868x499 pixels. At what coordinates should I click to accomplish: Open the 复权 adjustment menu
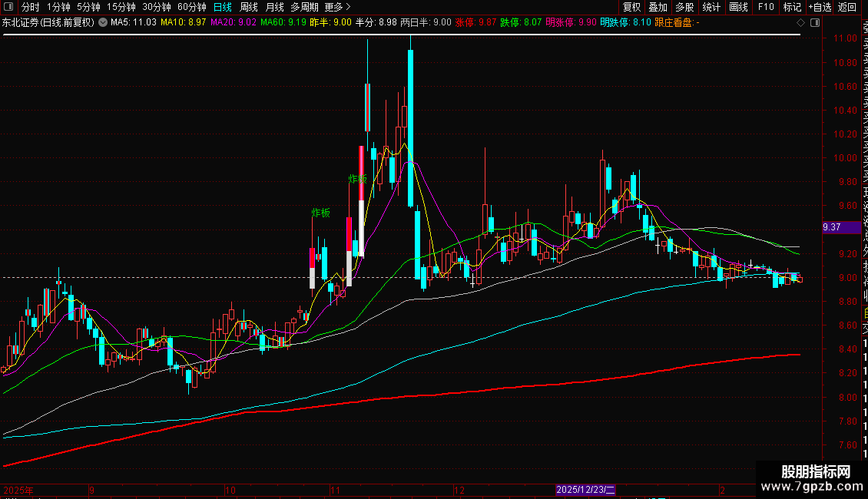(x=631, y=7)
